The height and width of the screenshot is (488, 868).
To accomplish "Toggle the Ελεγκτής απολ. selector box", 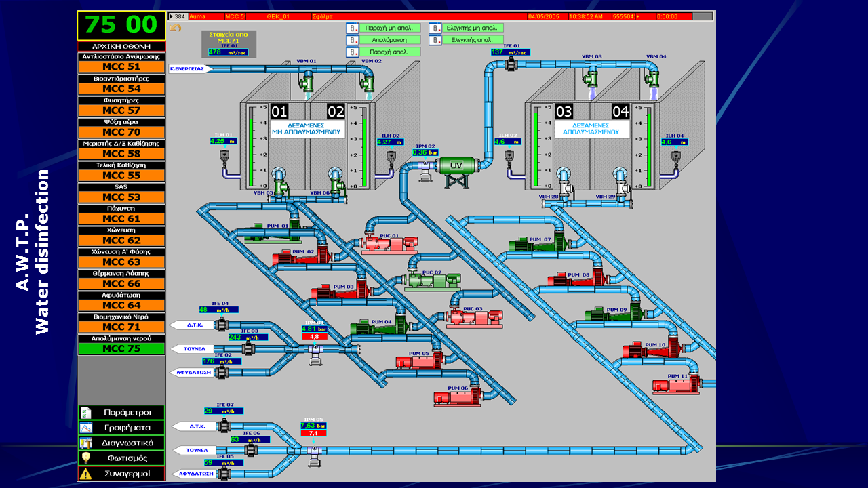I will point(435,40).
